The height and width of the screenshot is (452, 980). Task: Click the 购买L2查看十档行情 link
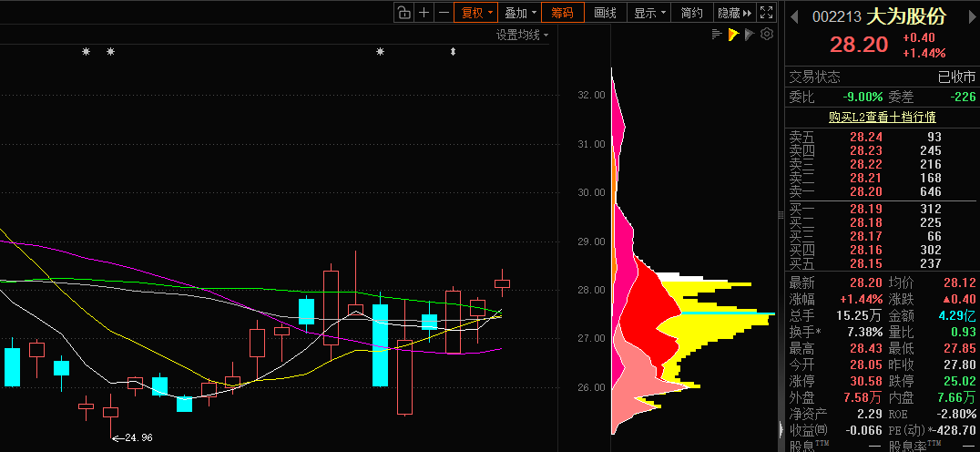(882, 117)
